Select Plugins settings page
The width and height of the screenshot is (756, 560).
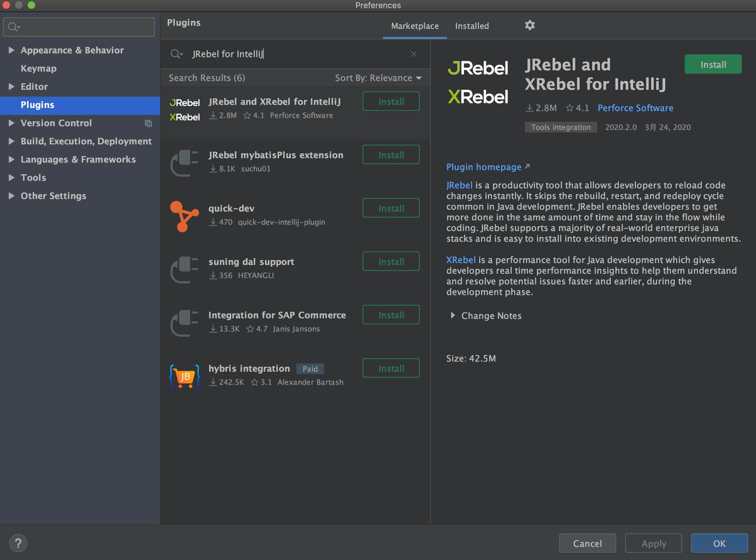pyautogui.click(x=80, y=105)
